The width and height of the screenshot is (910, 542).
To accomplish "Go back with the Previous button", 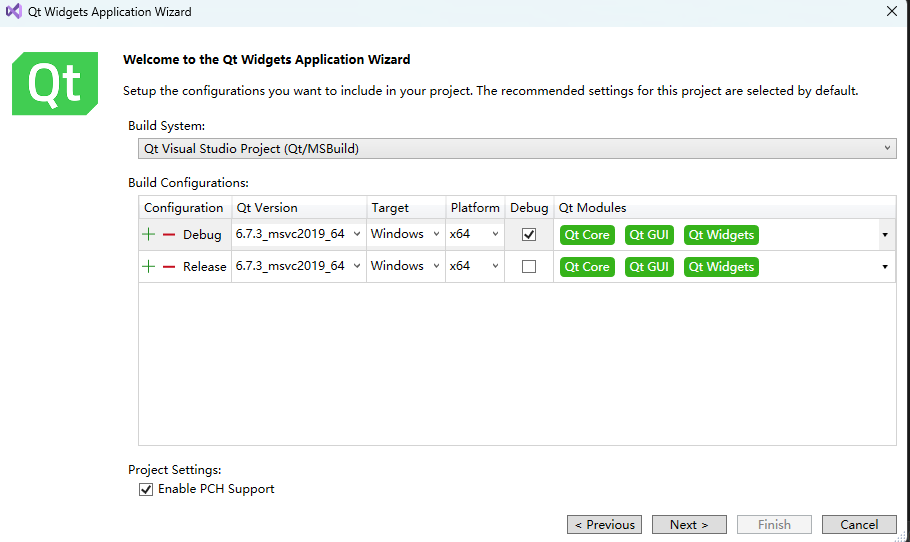I will point(604,525).
